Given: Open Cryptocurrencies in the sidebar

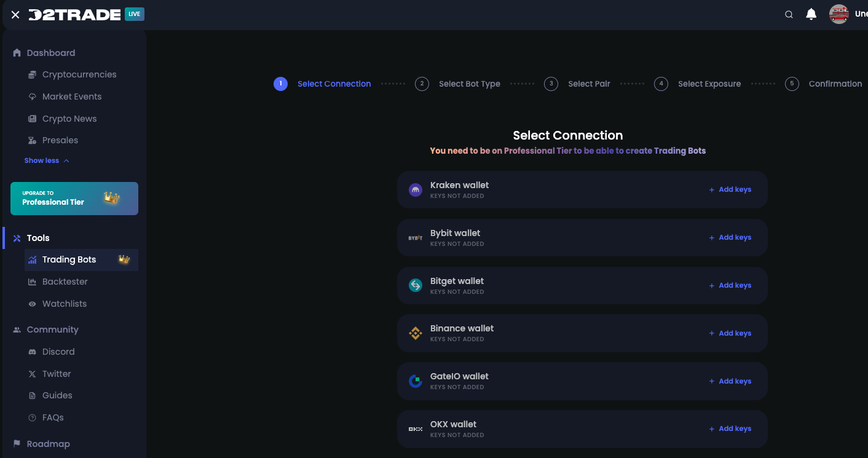Looking at the screenshot, I should (79, 74).
